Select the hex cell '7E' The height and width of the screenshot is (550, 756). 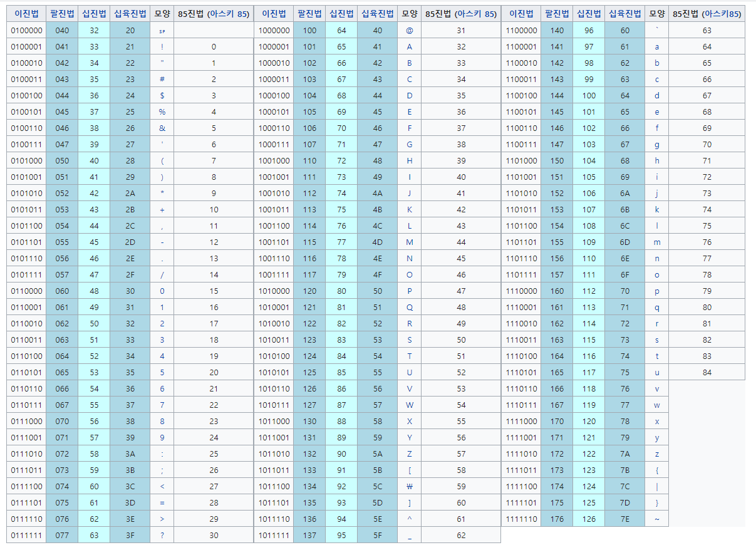625,519
